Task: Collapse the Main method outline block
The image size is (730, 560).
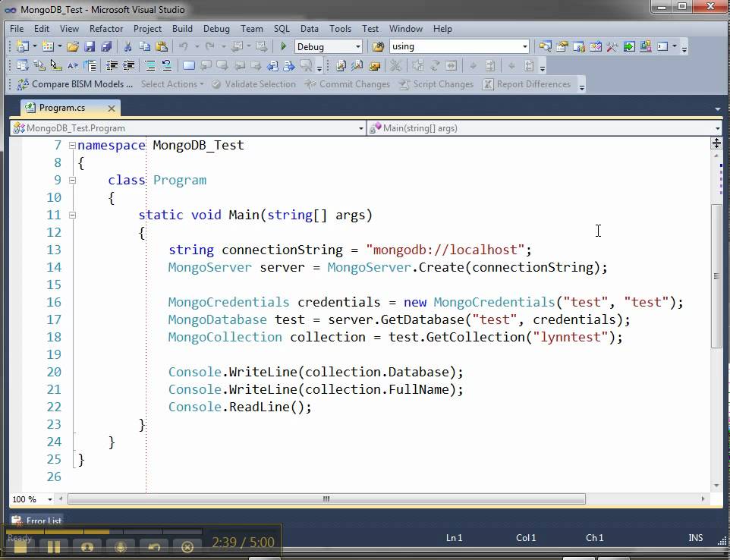Action: coord(72,215)
